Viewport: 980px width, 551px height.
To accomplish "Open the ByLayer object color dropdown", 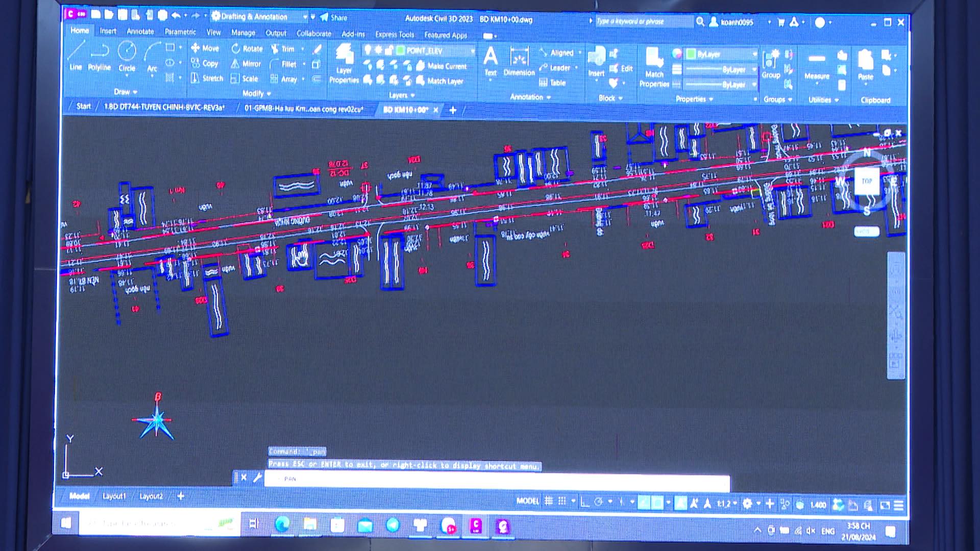I will tap(754, 54).
